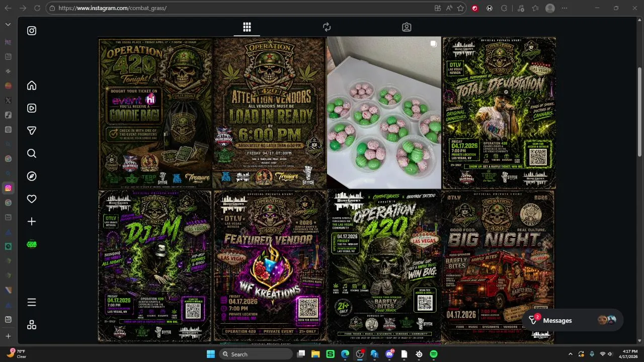Open Attention Vendors Load In Ready post
Image resolution: width=644 pixels, height=362 pixels.
[270, 113]
